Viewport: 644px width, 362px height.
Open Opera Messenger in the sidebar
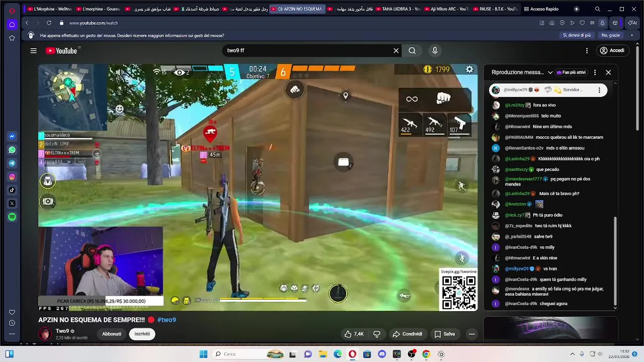pos(12,137)
